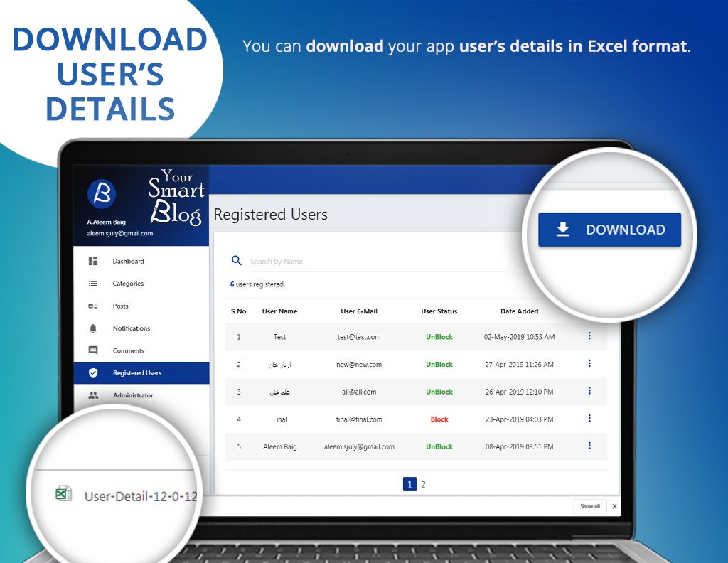Click UnBlock status for ali@ali.com
728x563 pixels.
(439, 392)
